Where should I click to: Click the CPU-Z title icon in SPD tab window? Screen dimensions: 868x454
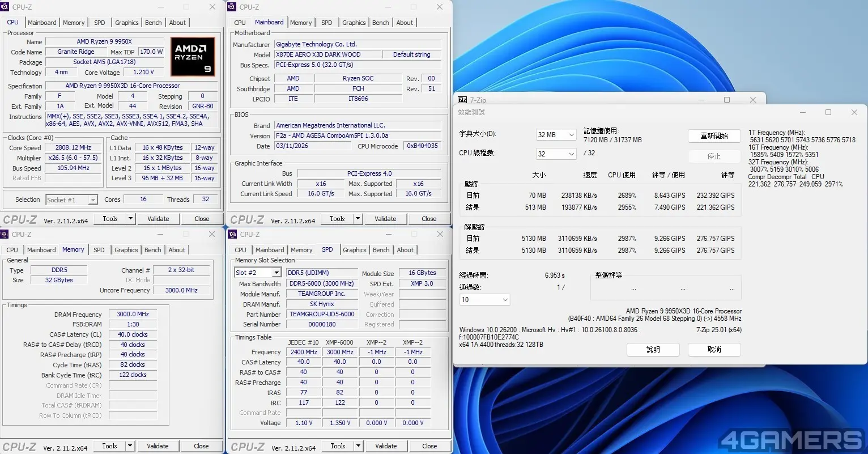click(x=233, y=234)
